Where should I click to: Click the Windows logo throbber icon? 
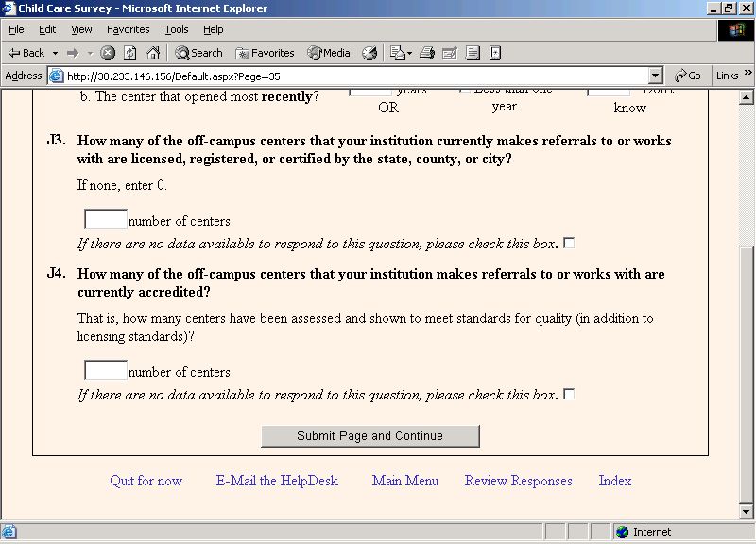[736, 30]
